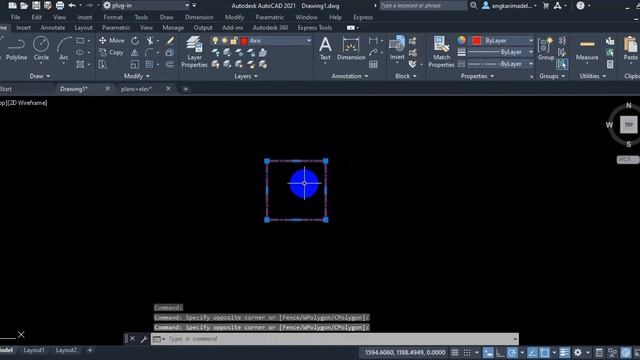The image size is (640, 360).
Task: Click the red layer color swatch
Action: click(x=244, y=40)
